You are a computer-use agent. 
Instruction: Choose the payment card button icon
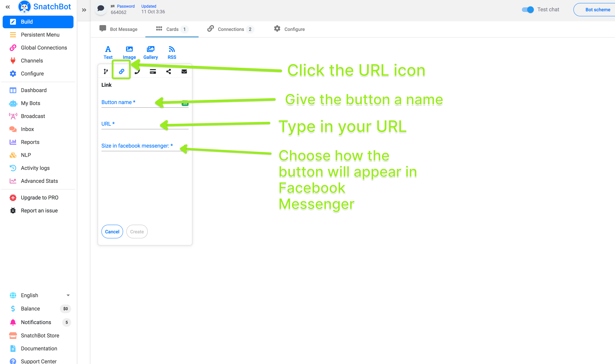[x=153, y=71]
